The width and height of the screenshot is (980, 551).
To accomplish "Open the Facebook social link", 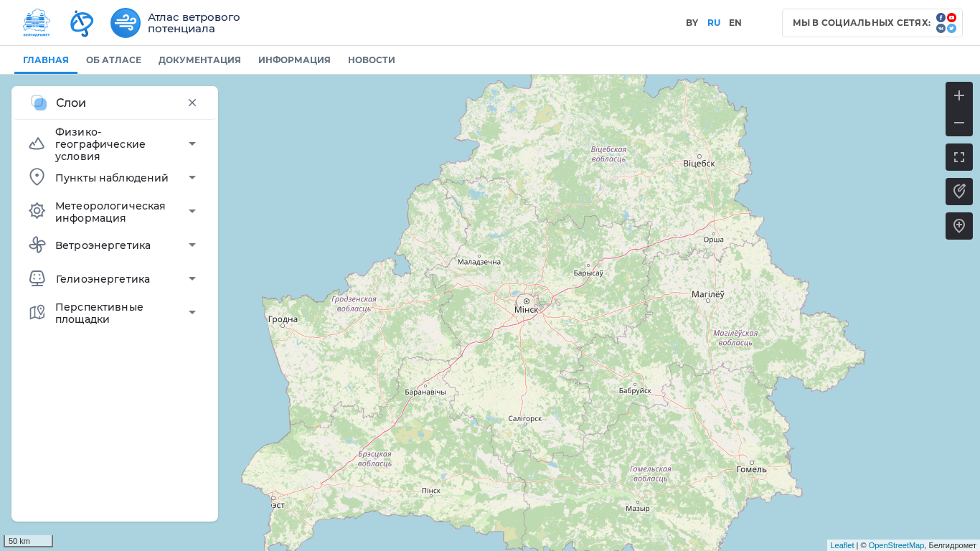I will click(941, 18).
